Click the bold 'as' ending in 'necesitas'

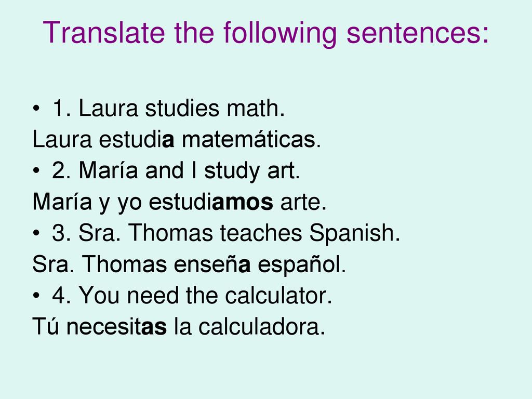click(154, 327)
